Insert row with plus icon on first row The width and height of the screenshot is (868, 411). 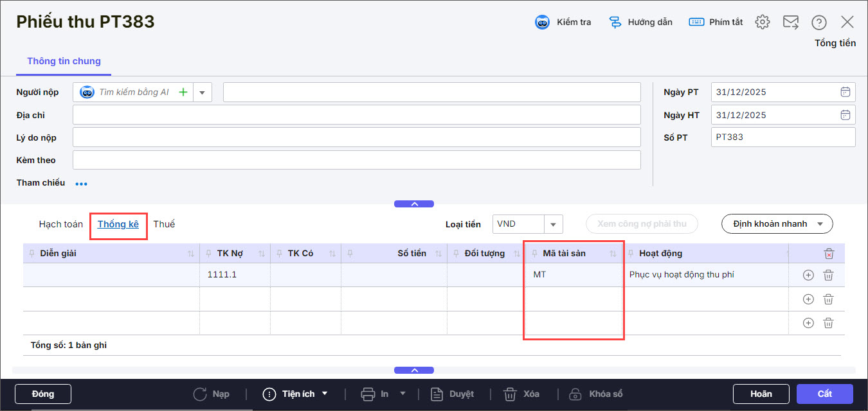808,275
